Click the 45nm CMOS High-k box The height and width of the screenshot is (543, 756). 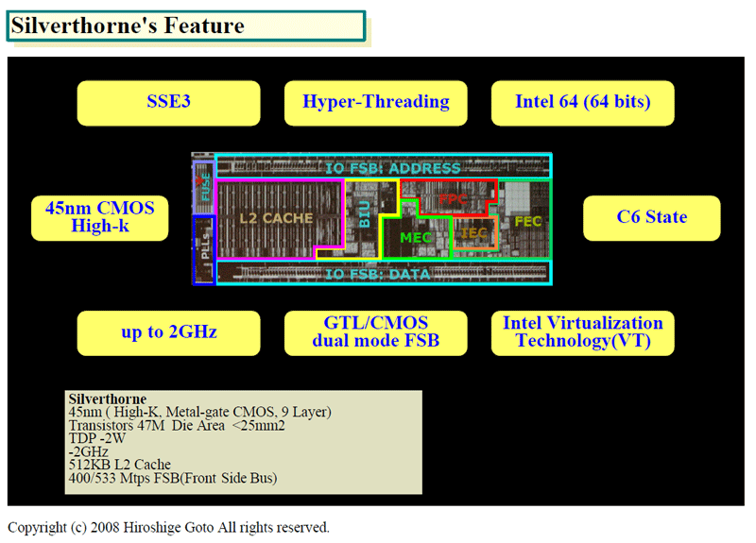[100, 218]
